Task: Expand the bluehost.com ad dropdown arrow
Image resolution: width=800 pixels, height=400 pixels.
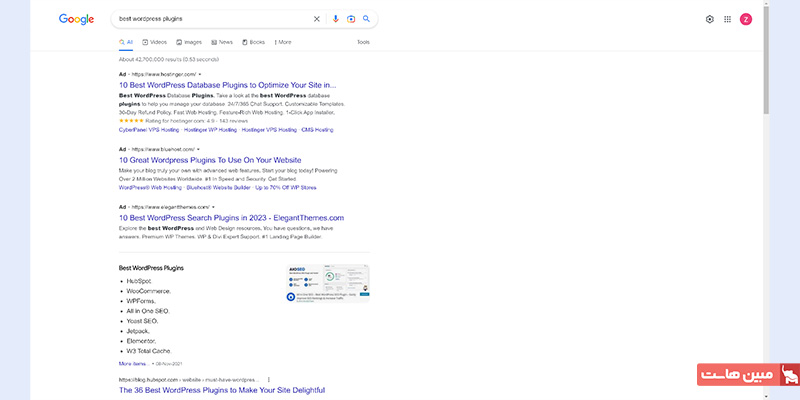Action: tap(198, 149)
